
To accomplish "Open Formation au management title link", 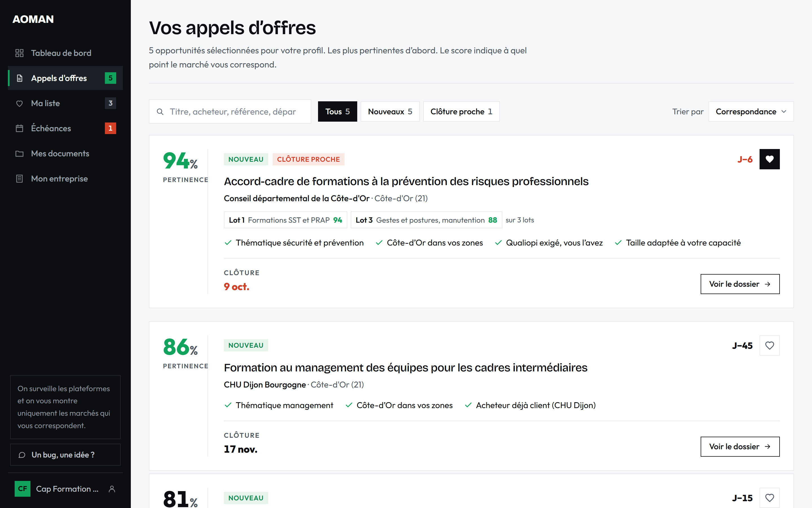I will [405, 367].
